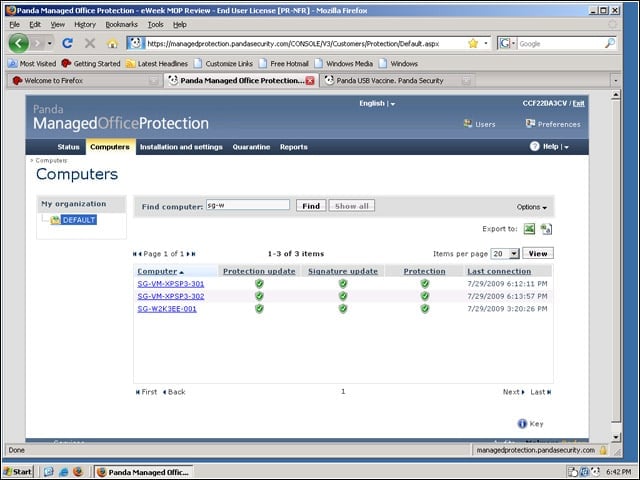640x480 pixels.
Task: Launch Firefox from quick launch
Action: coord(78,472)
